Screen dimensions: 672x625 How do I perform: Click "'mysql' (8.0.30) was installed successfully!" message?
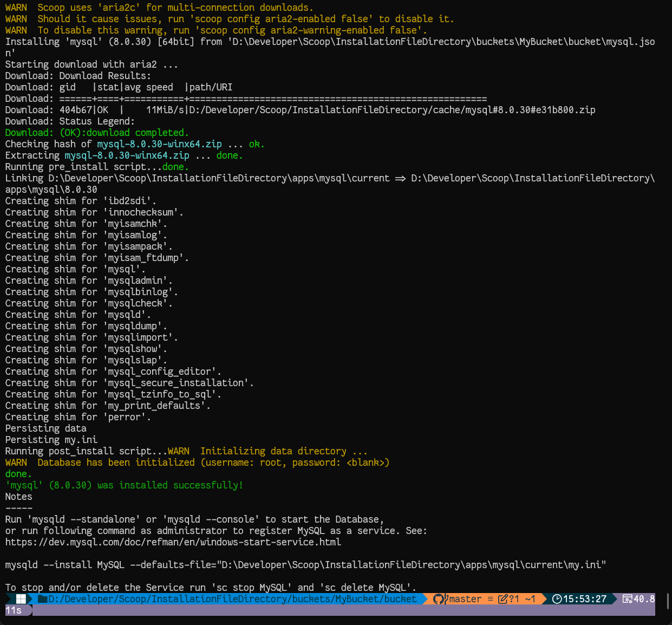124,485
